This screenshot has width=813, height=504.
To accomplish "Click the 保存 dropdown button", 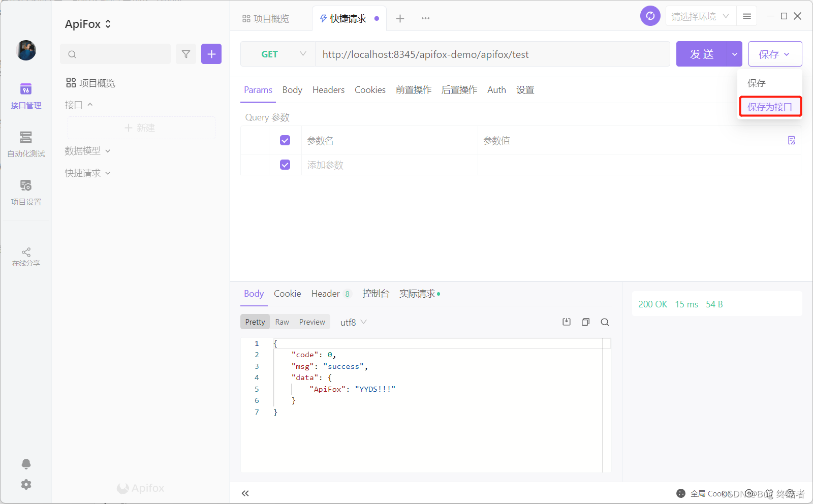I will click(x=775, y=54).
